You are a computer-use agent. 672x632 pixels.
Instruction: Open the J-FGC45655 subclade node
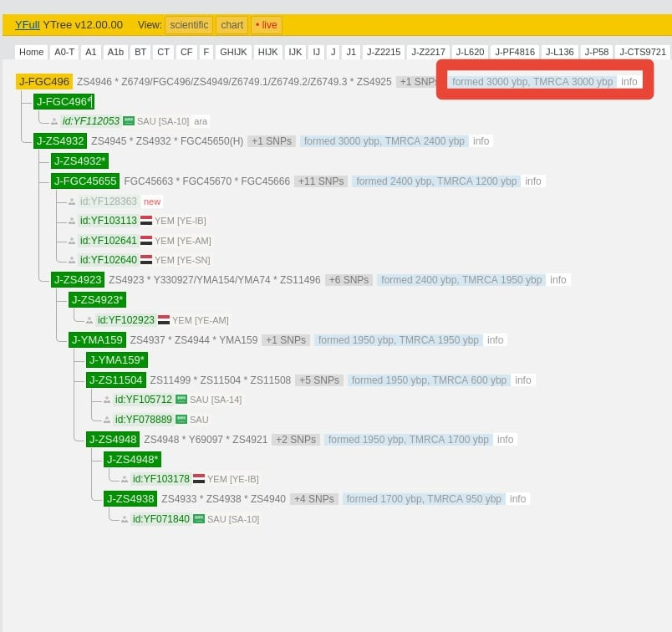tap(85, 181)
